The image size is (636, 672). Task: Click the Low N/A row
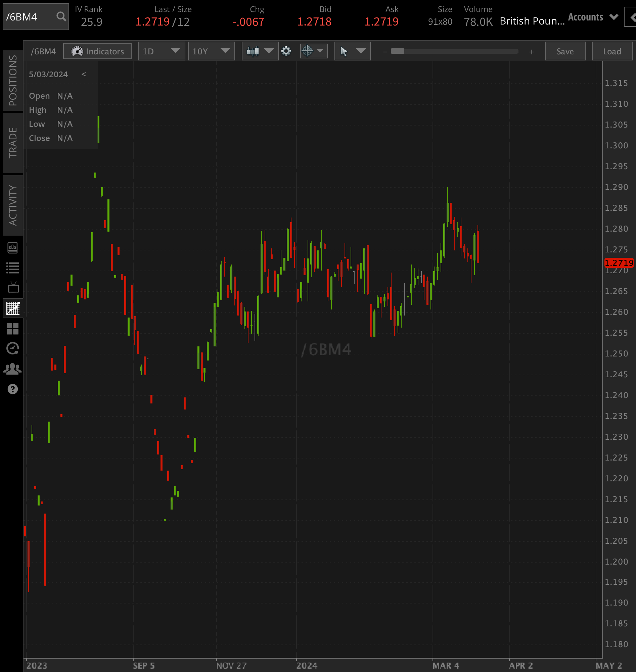pos(51,124)
